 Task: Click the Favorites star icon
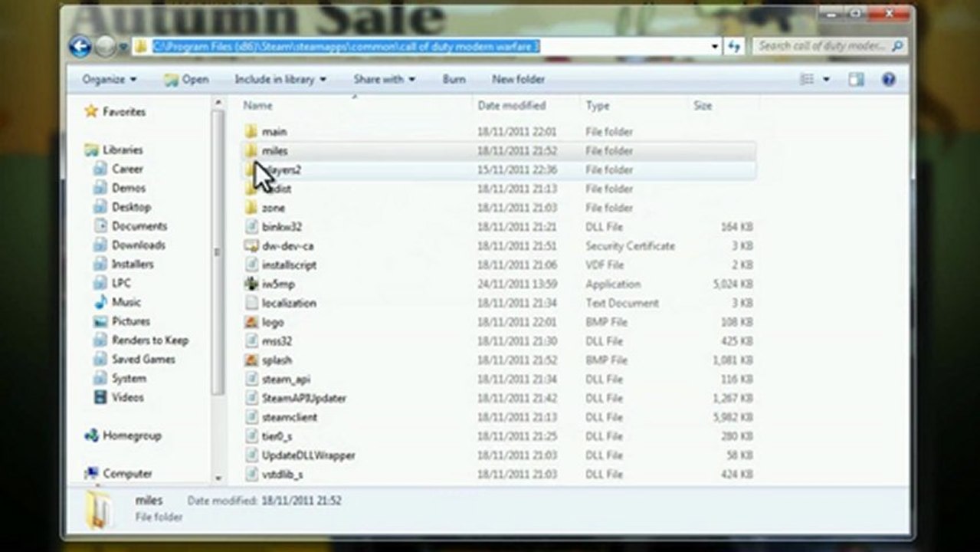coord(91,112)
